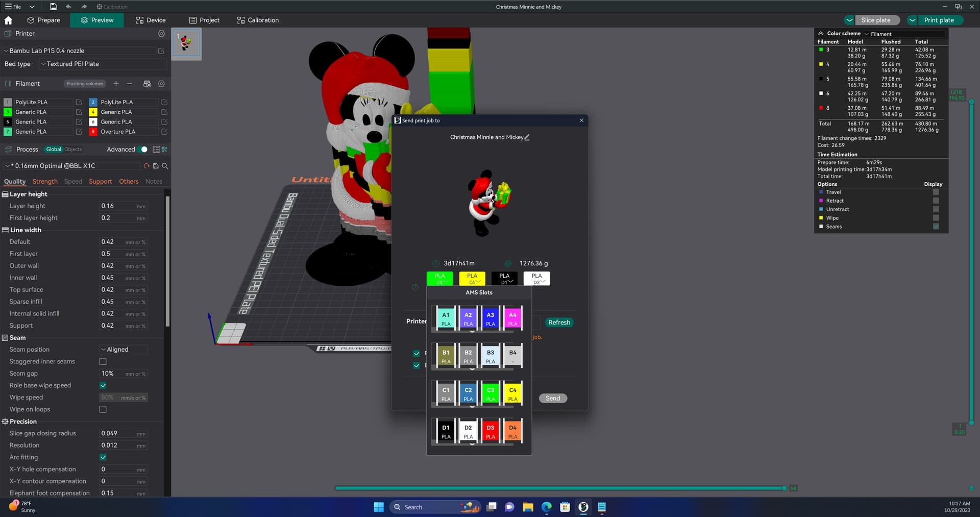Click the Layer height value field

tap(123, 206)
